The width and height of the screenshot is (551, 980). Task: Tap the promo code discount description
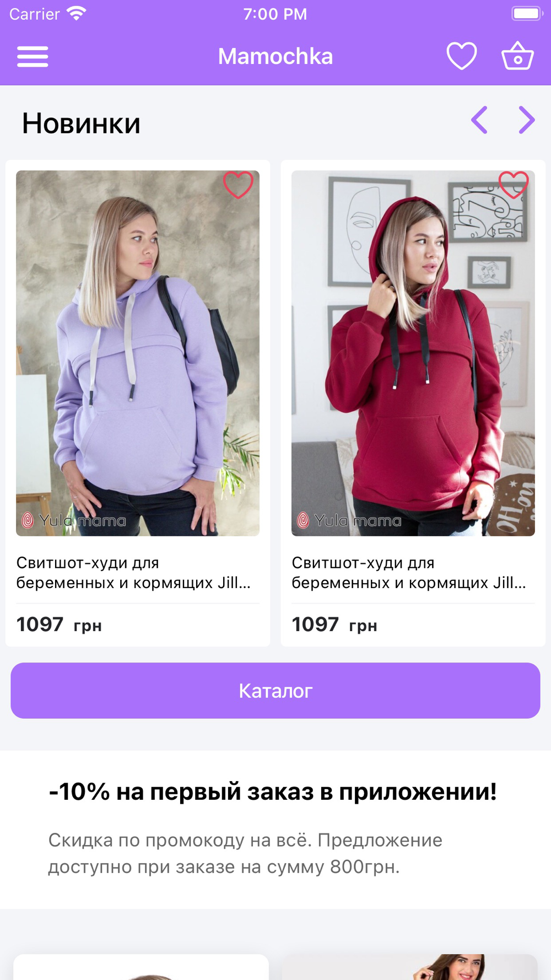click(x=245, y=853)
